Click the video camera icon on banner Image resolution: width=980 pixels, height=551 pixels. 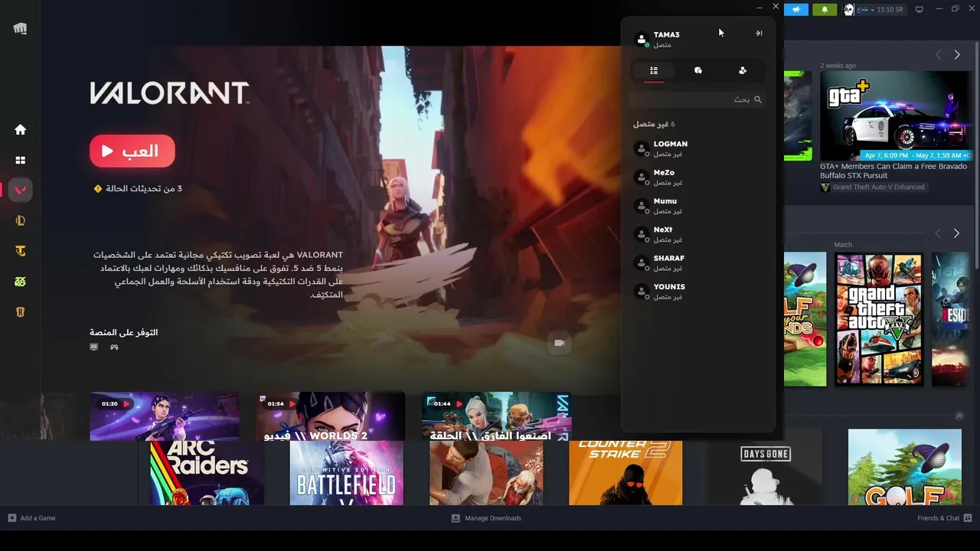(x=560, y=343)
